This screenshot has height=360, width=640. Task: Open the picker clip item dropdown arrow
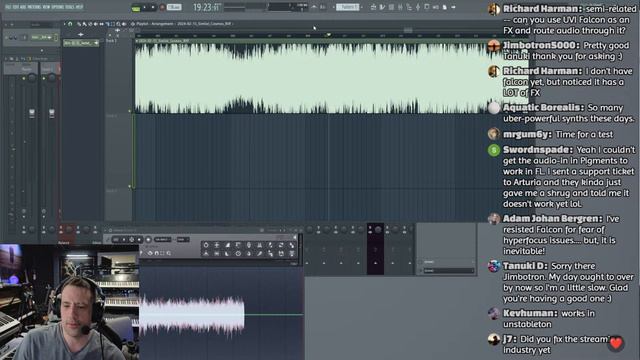pos(96,43)
